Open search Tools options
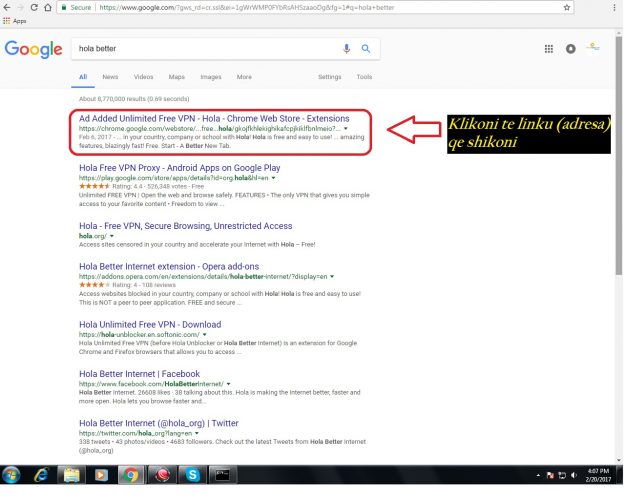This screenshot has height=500, width=625. coord(364,77)
